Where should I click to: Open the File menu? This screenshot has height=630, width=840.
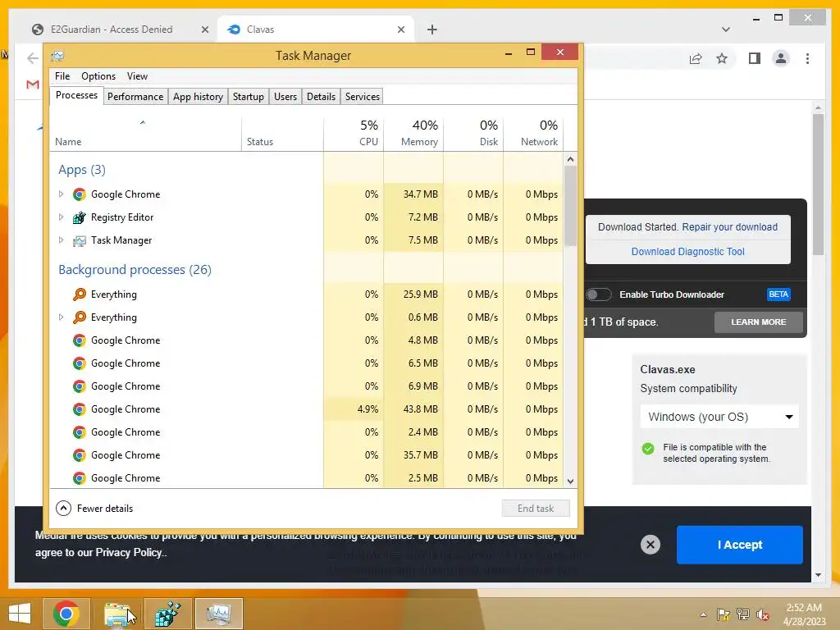(x=62, y=76)
